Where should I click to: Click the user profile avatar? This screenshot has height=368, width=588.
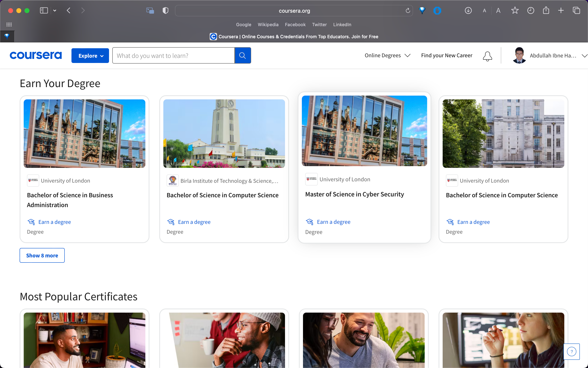coord(519,55)
